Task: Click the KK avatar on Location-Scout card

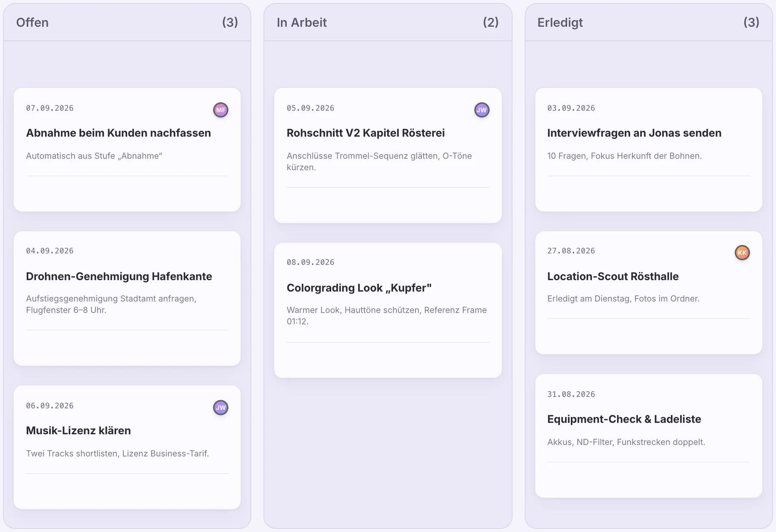Action: (742, 253)
